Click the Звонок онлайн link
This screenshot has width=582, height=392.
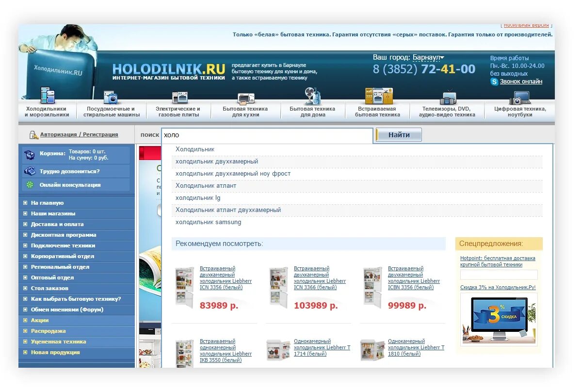point(521,82)
